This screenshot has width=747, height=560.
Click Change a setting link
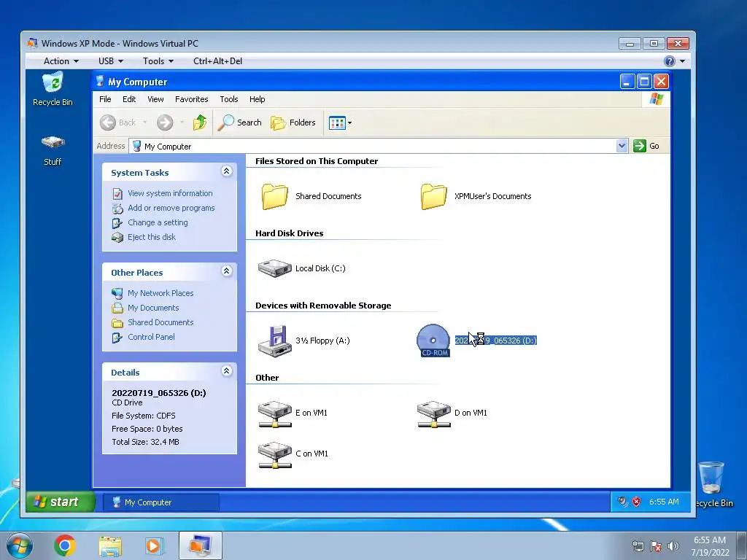[158, 222]
